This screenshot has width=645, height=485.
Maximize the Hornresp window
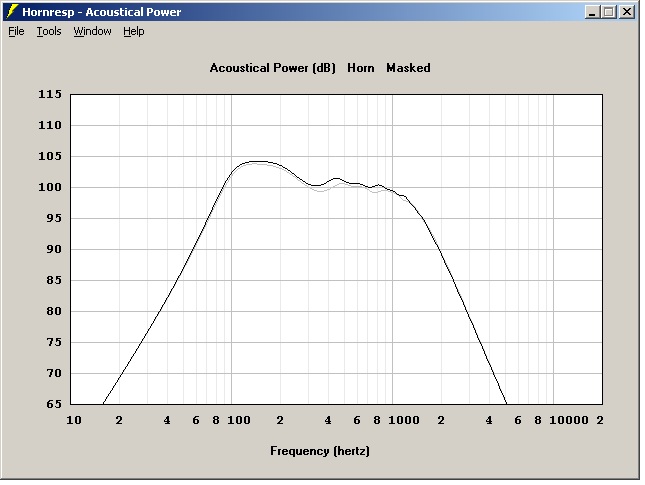609,12
